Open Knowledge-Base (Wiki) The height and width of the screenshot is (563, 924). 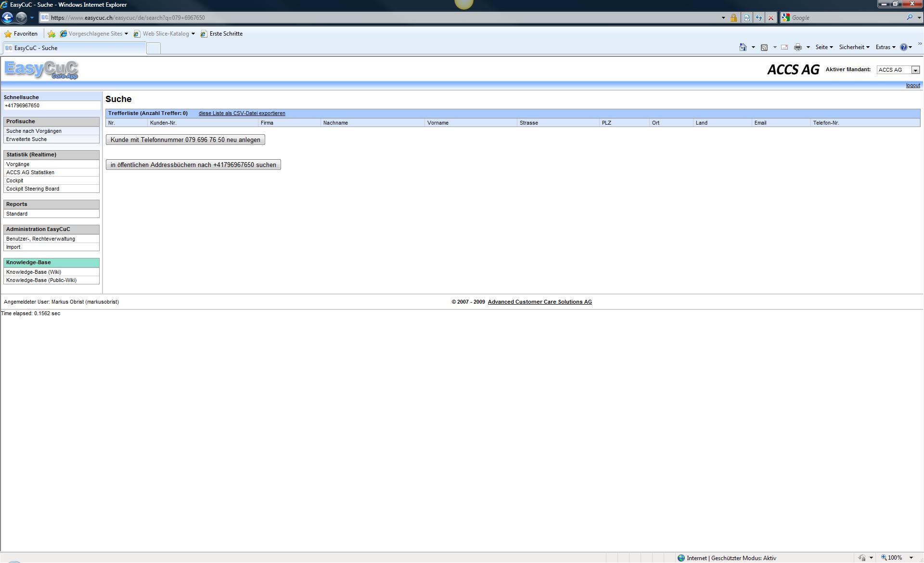51,272
